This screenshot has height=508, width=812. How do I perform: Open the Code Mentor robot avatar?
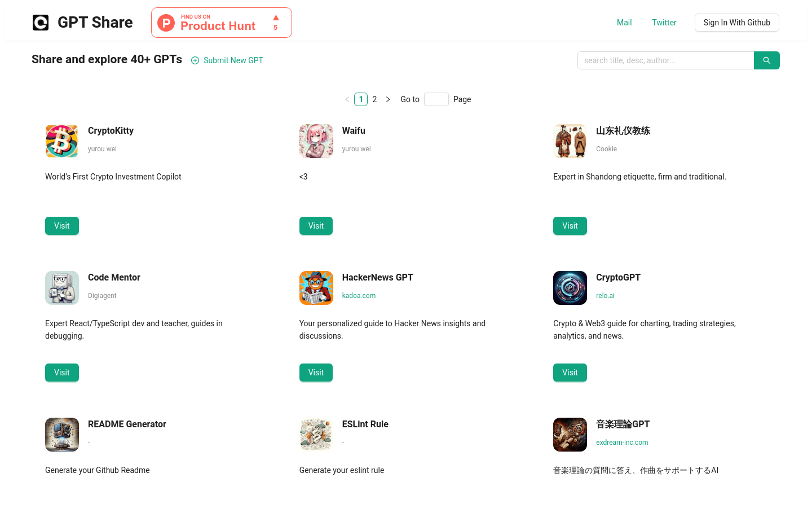[62, 288]
